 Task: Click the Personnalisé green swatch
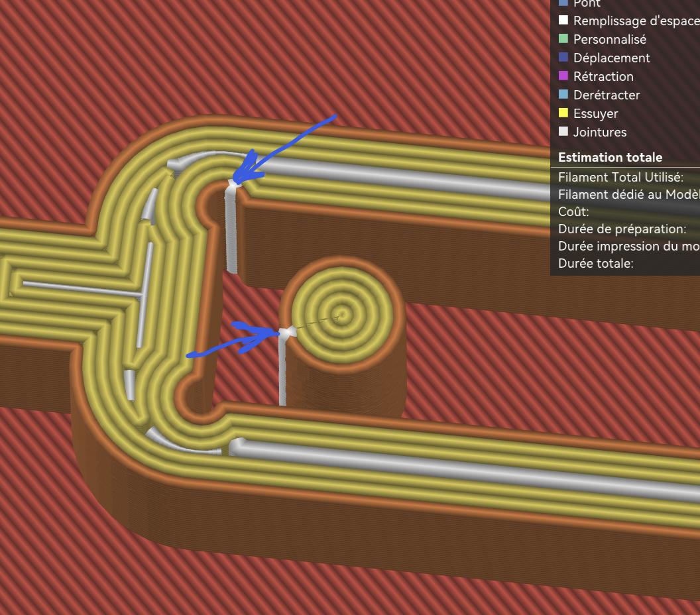[x=563, y=39]
